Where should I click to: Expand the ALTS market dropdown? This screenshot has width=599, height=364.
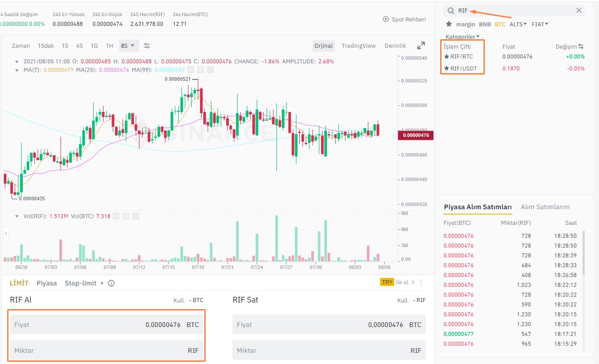click(x=518, y=24)
